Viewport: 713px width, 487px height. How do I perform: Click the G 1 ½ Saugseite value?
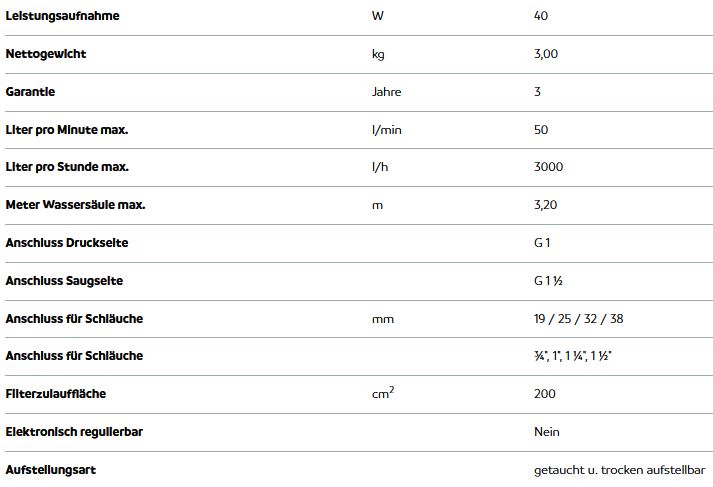[548, 281]
